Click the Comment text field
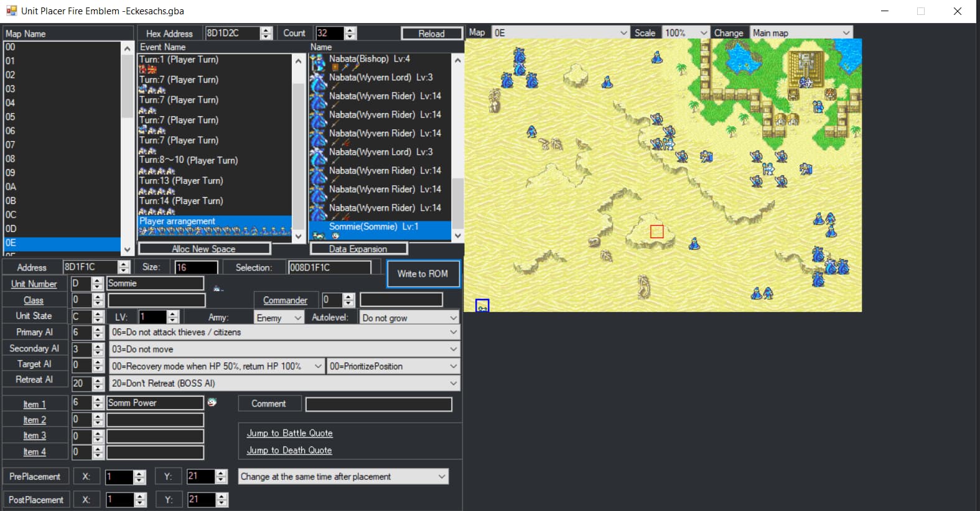Screen dimensions: 980x511 coord(378,404)
